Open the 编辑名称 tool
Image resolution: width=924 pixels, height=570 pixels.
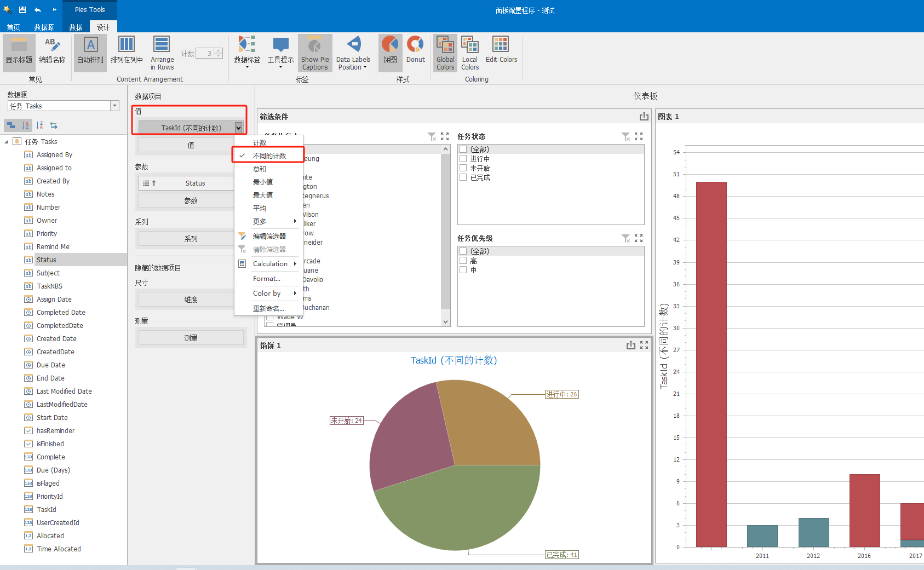click(x=53, y=52)
